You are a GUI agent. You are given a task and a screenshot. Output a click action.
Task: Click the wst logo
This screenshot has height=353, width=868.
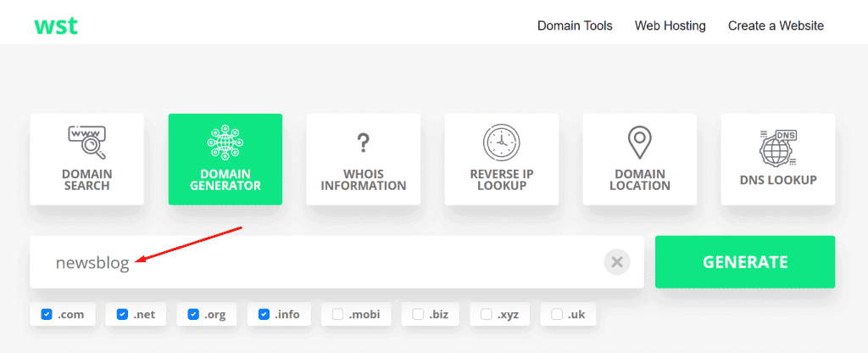[55, 26]
